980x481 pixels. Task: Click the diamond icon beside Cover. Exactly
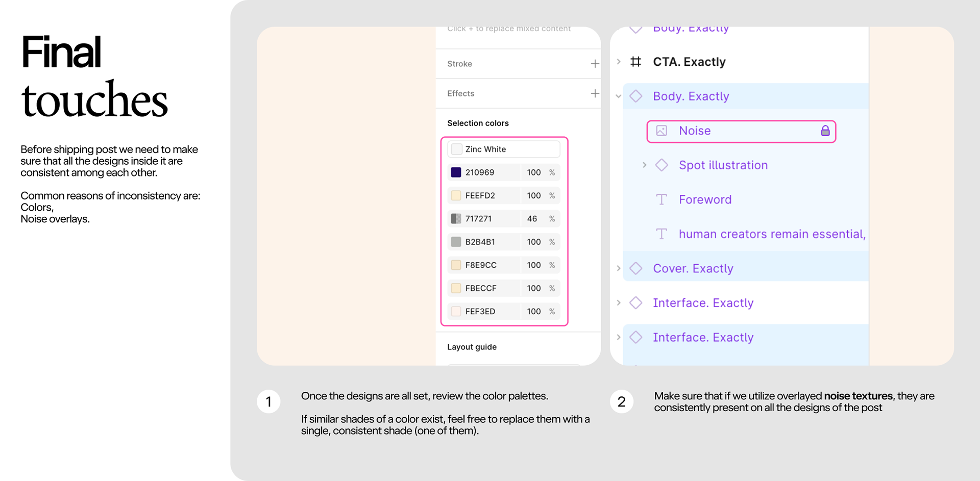click(635, 268)
